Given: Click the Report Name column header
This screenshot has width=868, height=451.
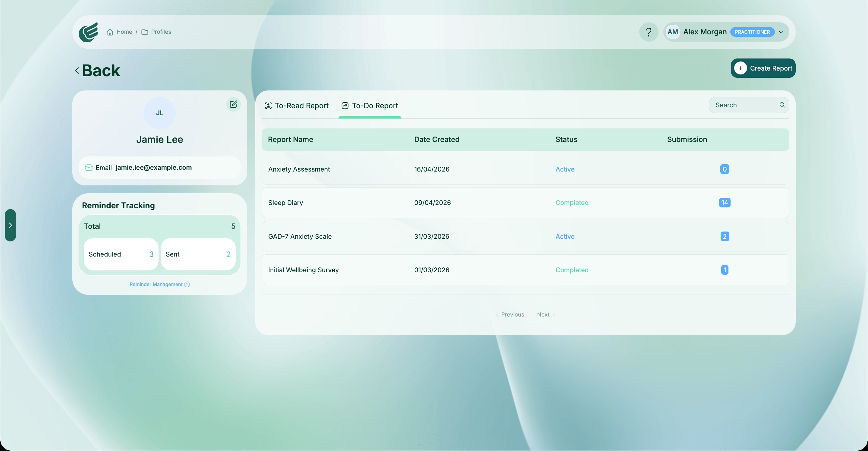Looking at the screenshot, I should pos(290,140).
